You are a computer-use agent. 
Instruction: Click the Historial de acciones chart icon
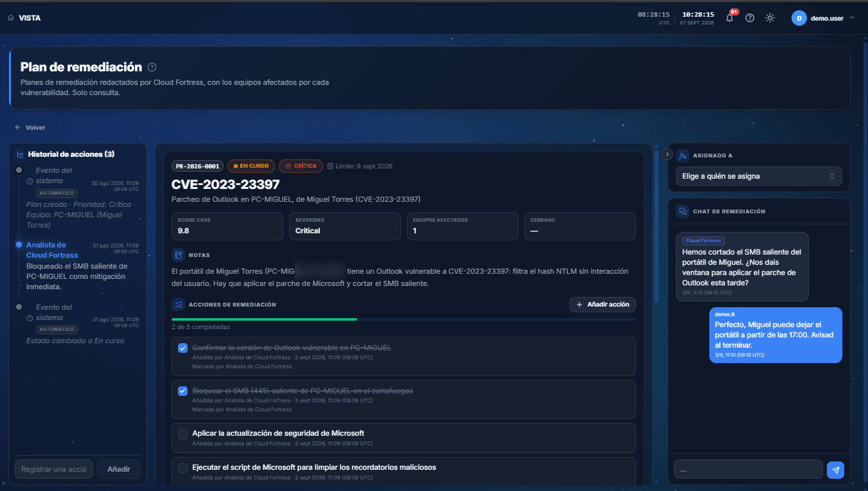(x=20, y=154)
